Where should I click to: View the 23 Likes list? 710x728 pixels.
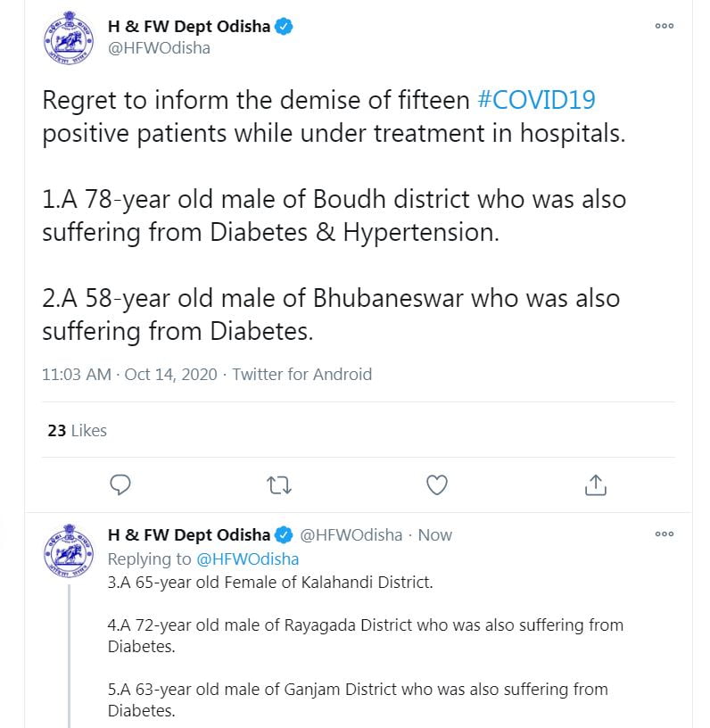(77, 430)
